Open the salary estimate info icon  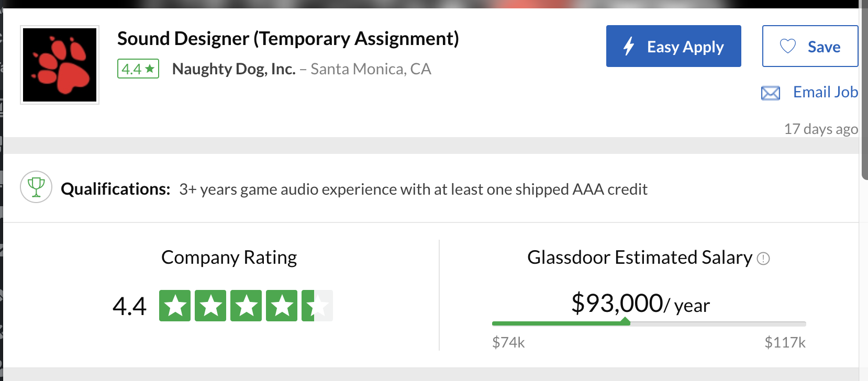click(763, 259)
